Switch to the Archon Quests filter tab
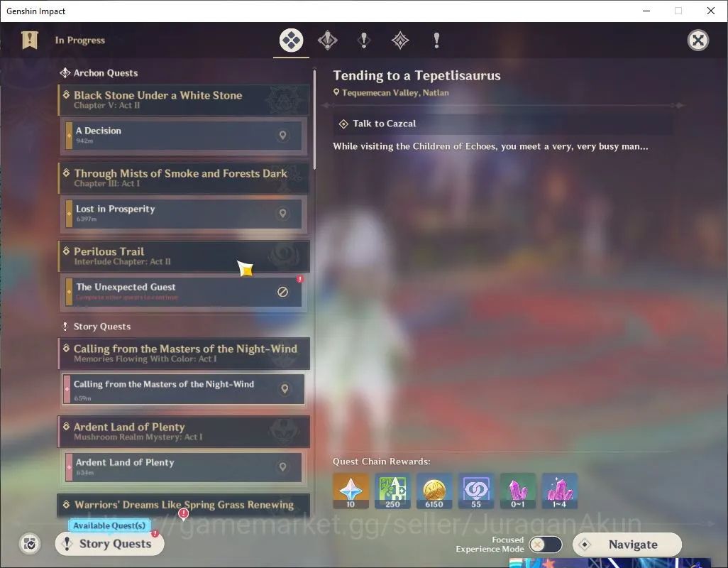 pos(328,40)
